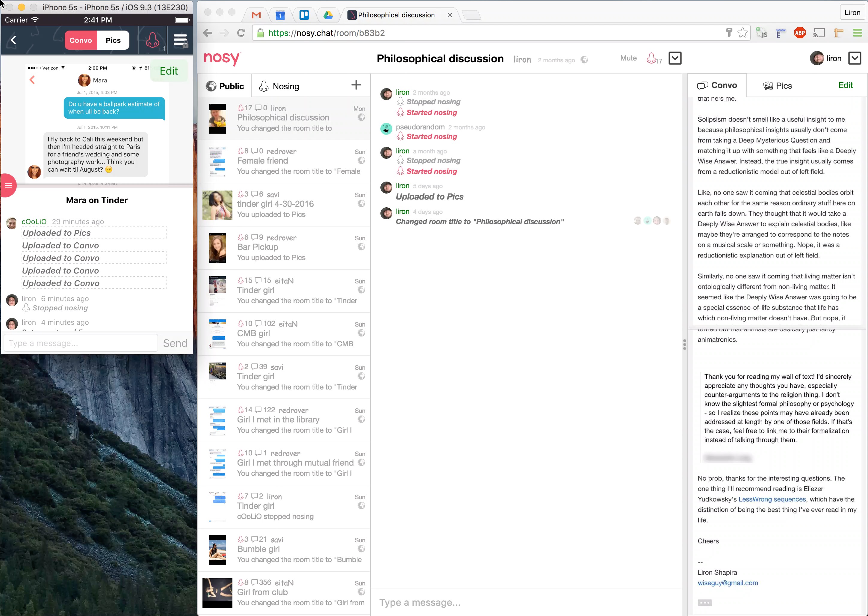Switch phone view to Pics toggle
Viewport: 868px width, 616px height.
coord(113,40)
